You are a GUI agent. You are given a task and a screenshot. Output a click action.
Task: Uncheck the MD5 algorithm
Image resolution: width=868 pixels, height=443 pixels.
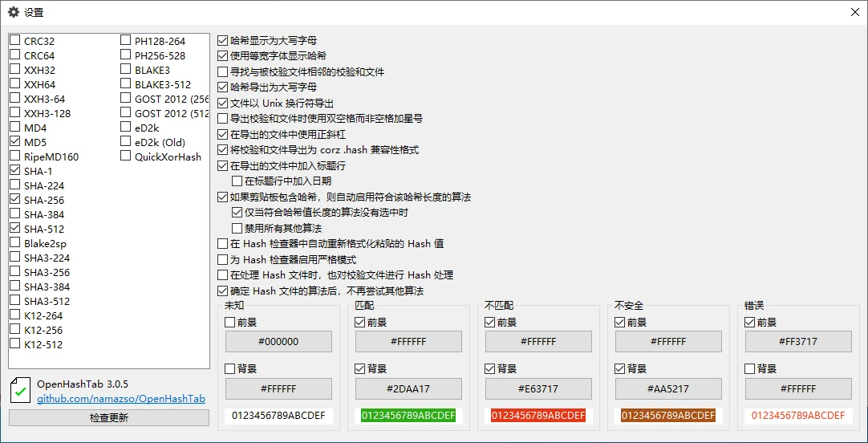(15, 142)
